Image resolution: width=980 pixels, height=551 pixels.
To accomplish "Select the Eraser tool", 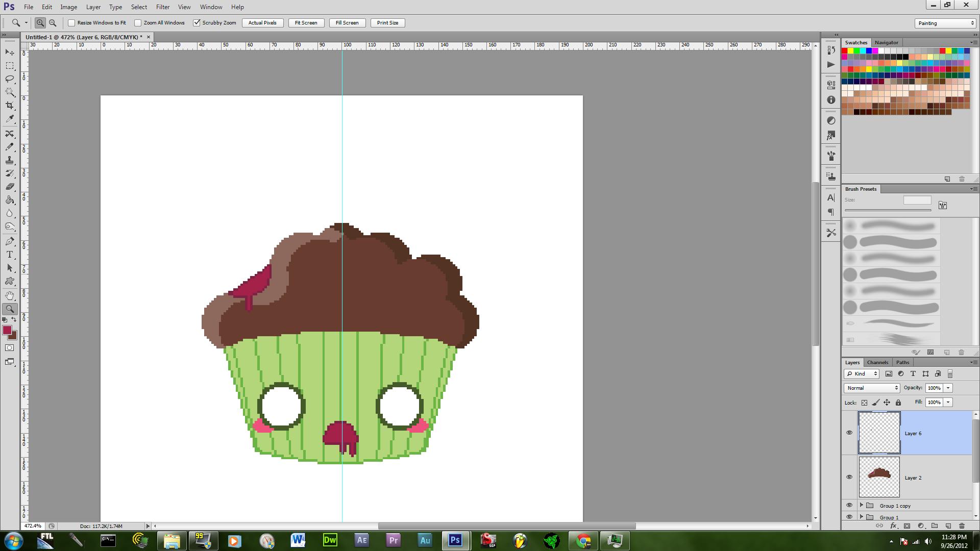I will tap(10, 187).
